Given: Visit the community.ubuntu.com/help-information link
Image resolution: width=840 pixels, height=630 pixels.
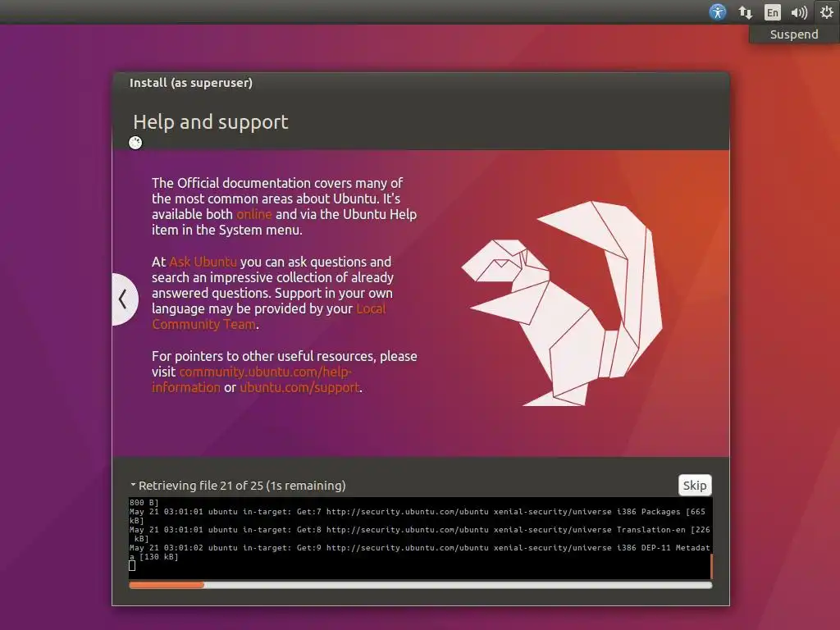Looking at the screenshot, I should [x=252, y=379].
